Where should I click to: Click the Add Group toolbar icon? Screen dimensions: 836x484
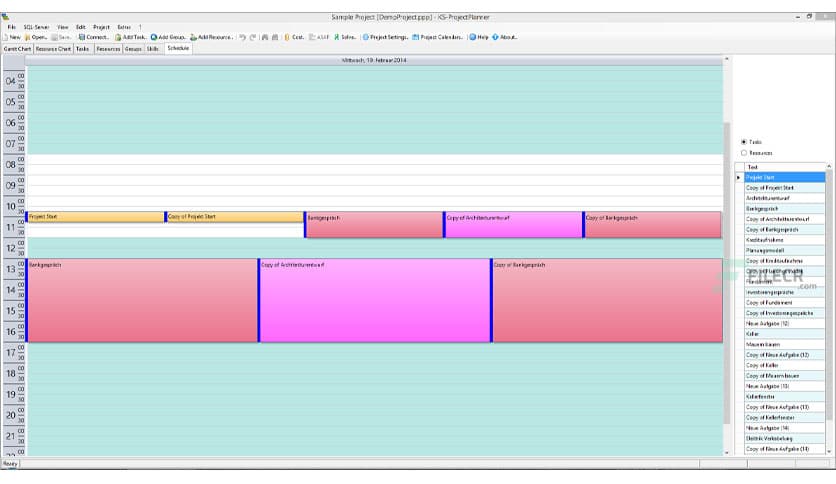tap(154, 37)
